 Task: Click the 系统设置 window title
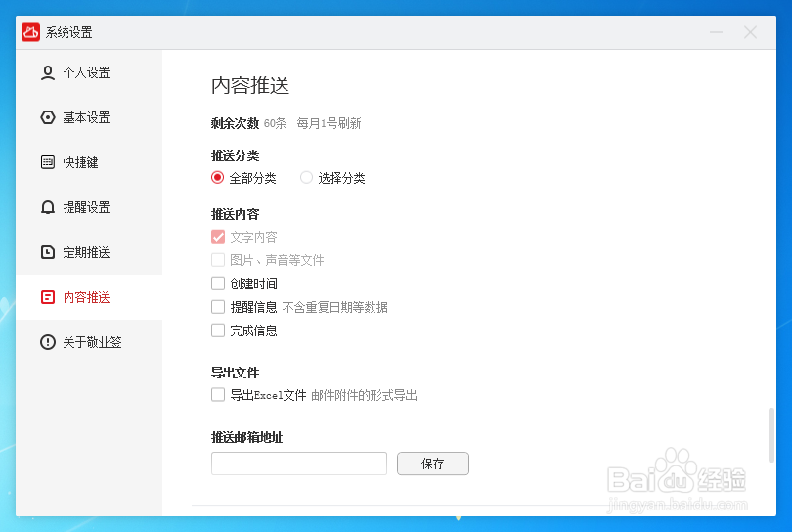(69, 33)
